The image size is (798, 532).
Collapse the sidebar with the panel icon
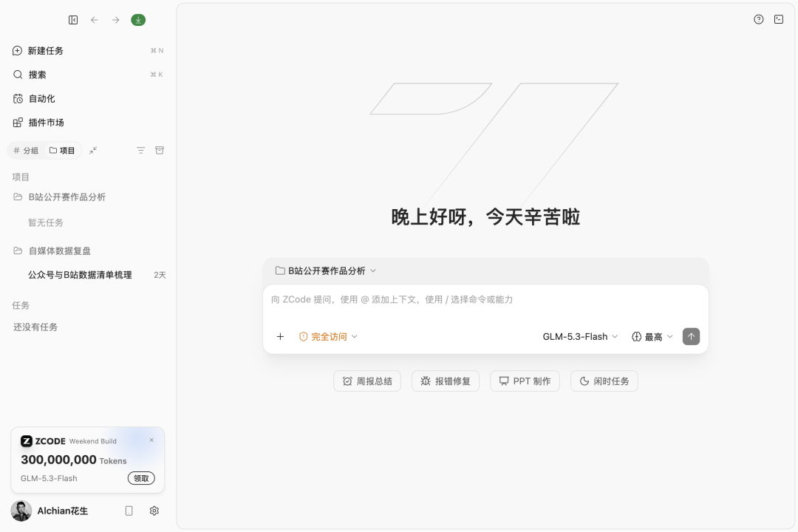pos(73,20)
